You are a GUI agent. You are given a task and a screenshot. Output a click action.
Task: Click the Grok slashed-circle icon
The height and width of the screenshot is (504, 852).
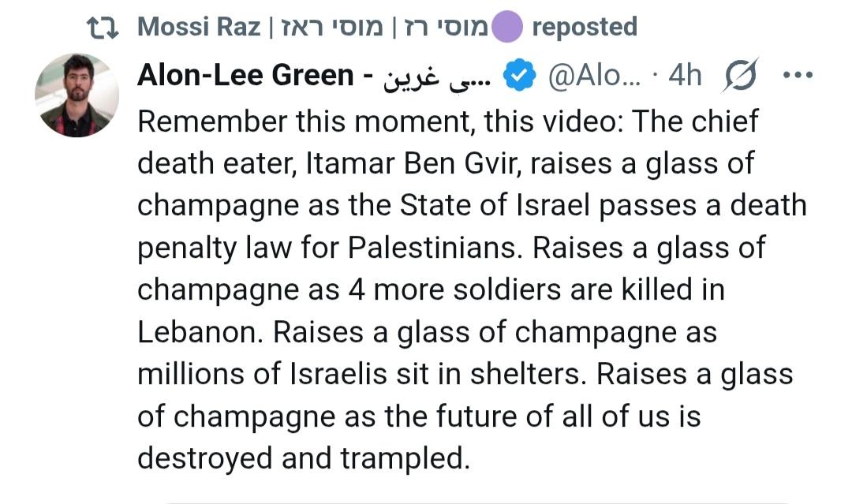(x=739, y=76)
